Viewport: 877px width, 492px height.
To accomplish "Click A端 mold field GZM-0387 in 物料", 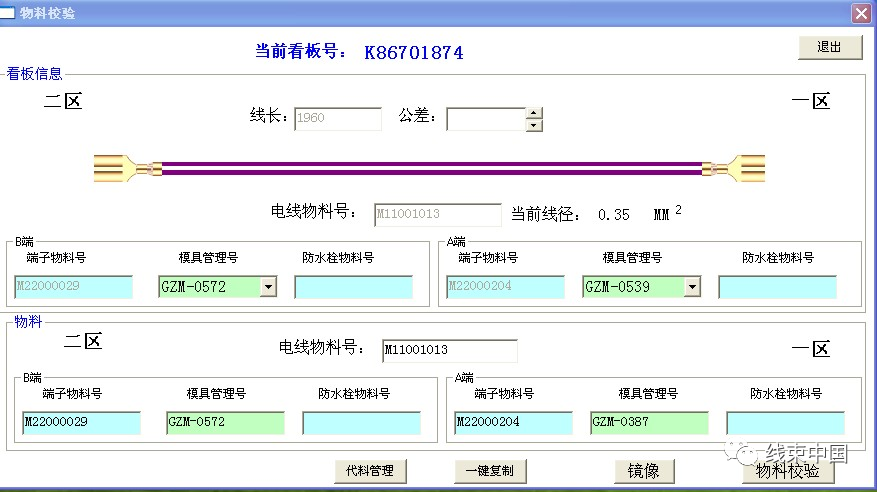I will 649,422.
